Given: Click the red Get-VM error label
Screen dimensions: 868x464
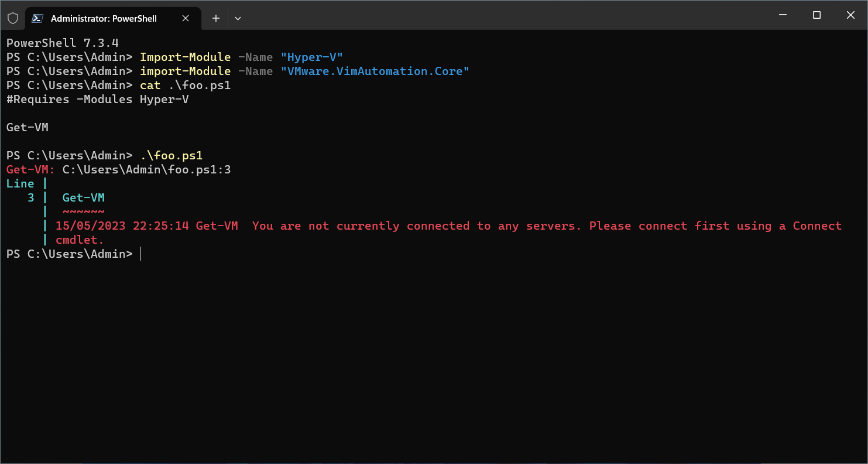Looking at the screenshot, I should pos(27,169).
